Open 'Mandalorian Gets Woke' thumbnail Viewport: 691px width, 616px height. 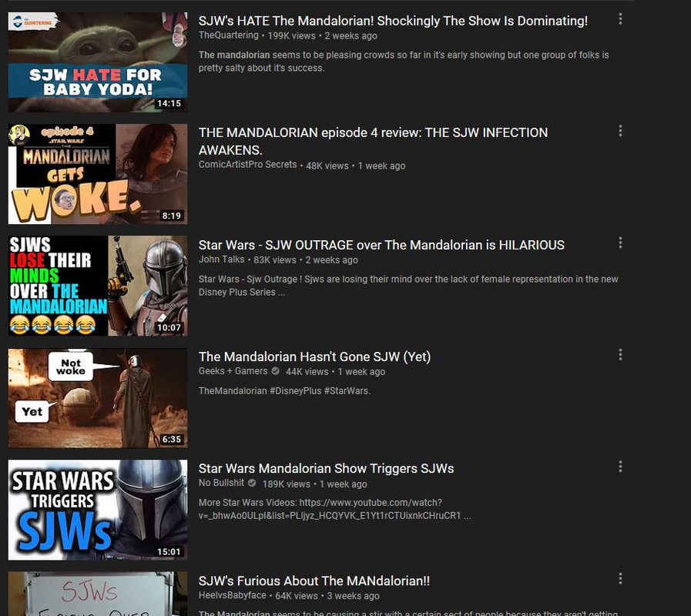(98, 174)
